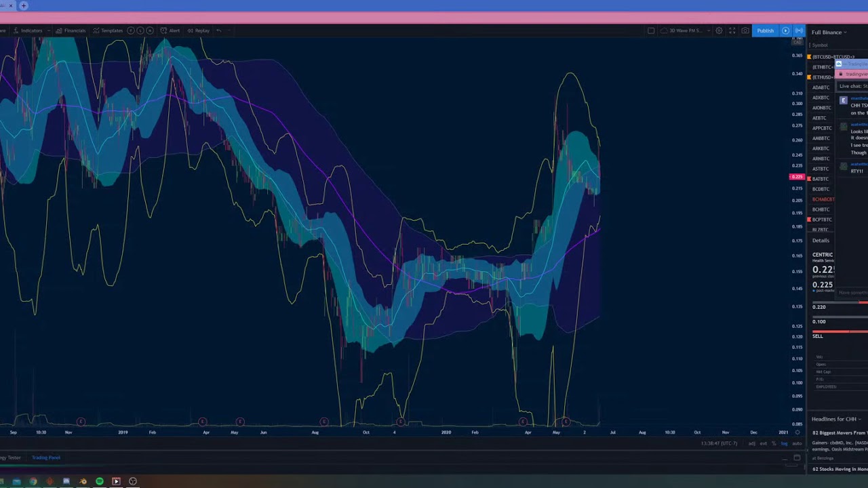Toggle log scale on the chart
The width and height of the screenshot is (868, 488).
pyautogui.click(x=784, y=443)
